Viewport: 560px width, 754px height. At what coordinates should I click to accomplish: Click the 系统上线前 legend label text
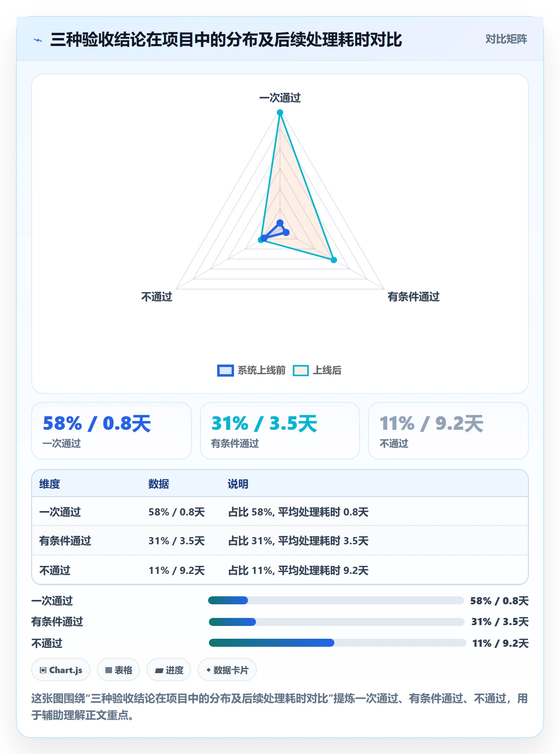point(262,370)
